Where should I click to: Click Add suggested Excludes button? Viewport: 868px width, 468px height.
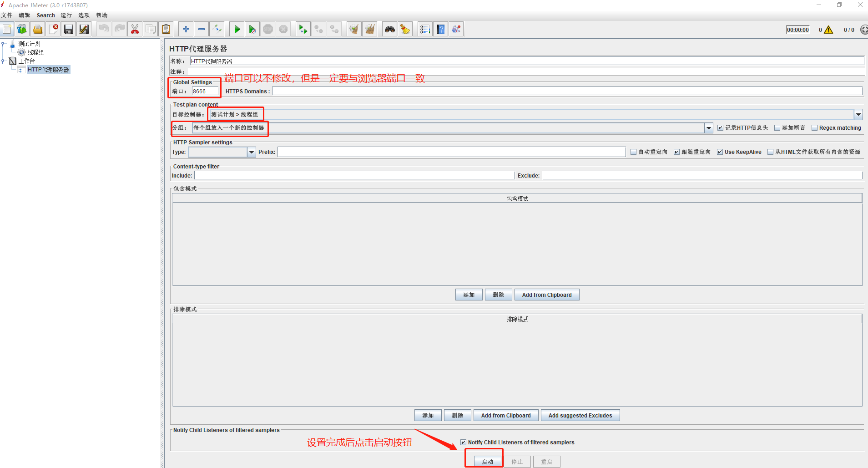580,416
